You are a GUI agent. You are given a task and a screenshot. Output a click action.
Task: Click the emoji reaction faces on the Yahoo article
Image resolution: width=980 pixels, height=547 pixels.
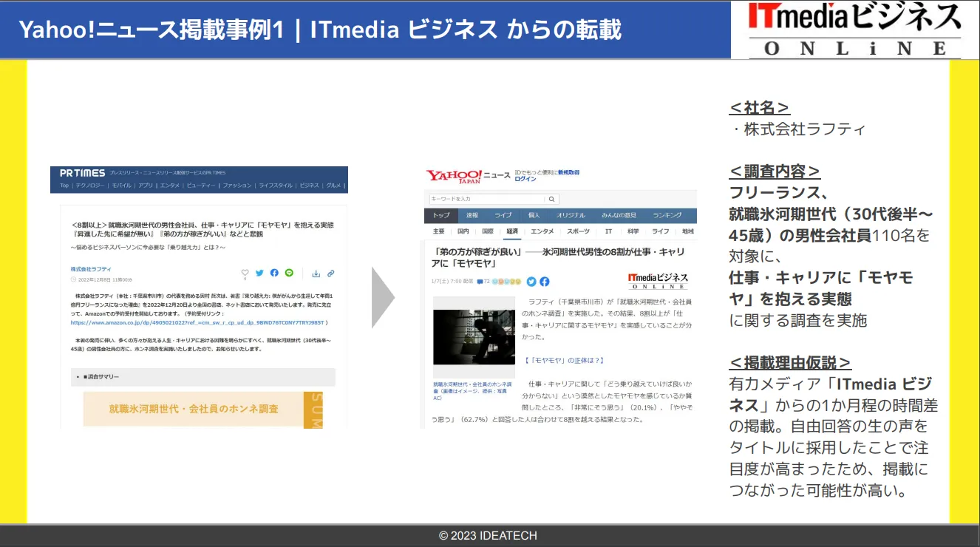pyautogui.click(x=507, y=282)
